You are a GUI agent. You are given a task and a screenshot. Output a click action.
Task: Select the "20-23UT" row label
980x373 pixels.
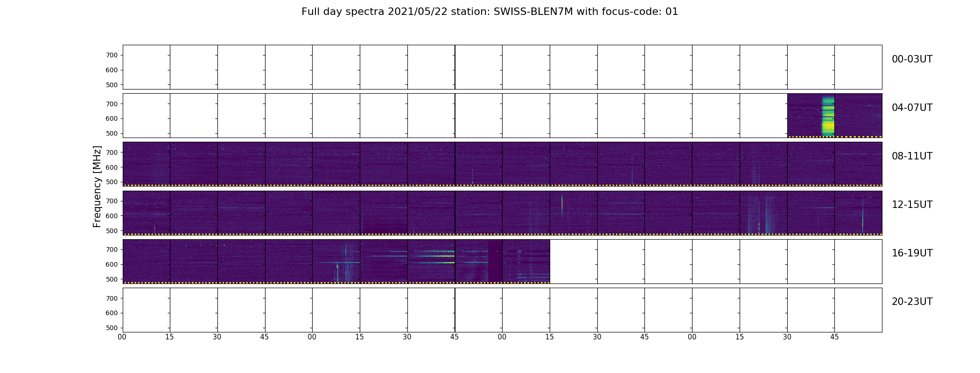click(912, 302)
